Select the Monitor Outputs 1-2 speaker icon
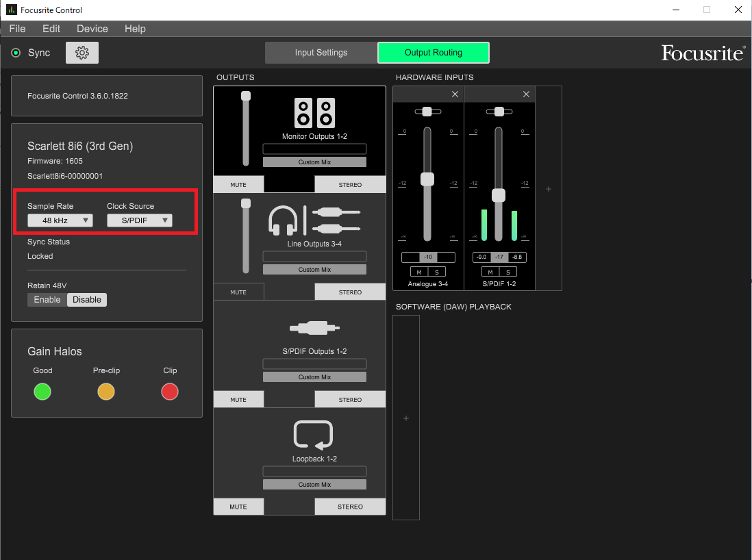Viewport: 752px width, 560px height. point(314,113)
